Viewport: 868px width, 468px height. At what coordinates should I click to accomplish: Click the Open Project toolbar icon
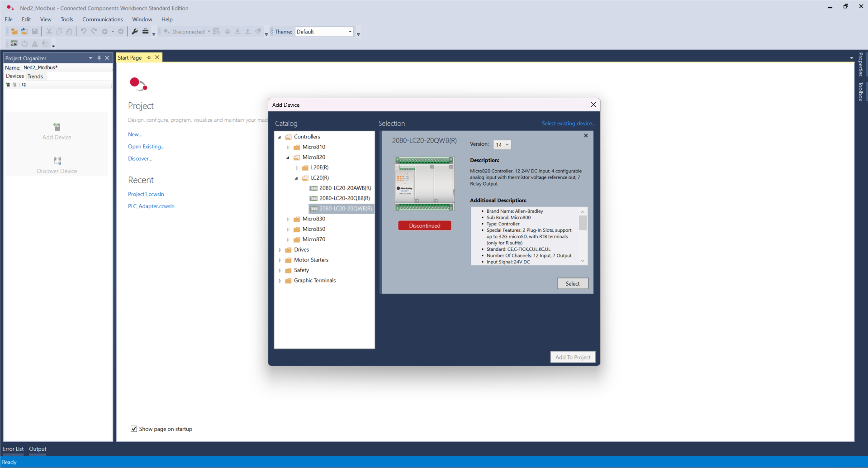click(x=24, y=32)
